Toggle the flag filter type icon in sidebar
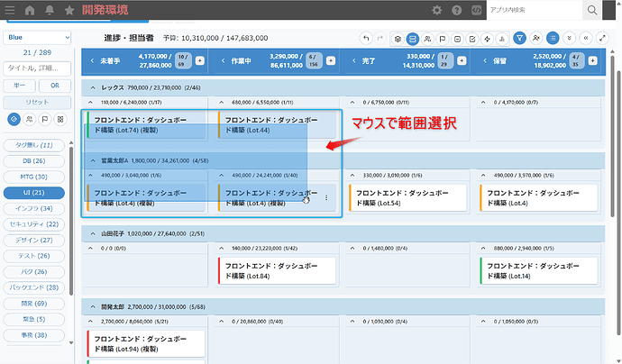The image size is (622, 364). (x=45, y=119)
